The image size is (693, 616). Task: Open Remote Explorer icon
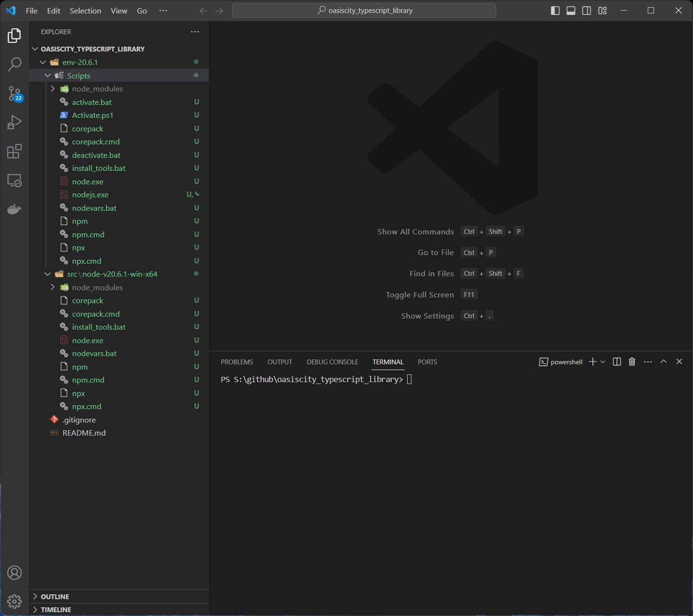coord(14,180)
